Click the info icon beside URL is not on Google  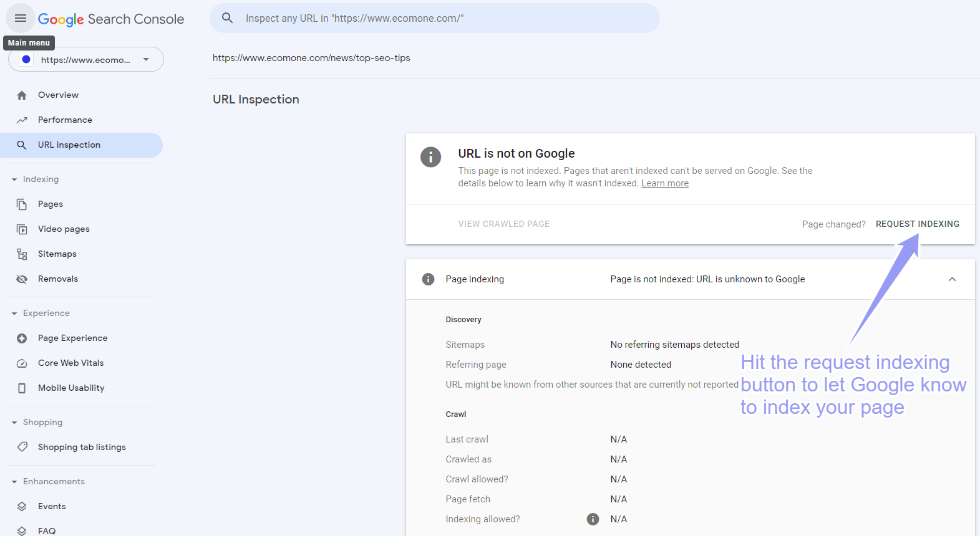tap(430, 157)
